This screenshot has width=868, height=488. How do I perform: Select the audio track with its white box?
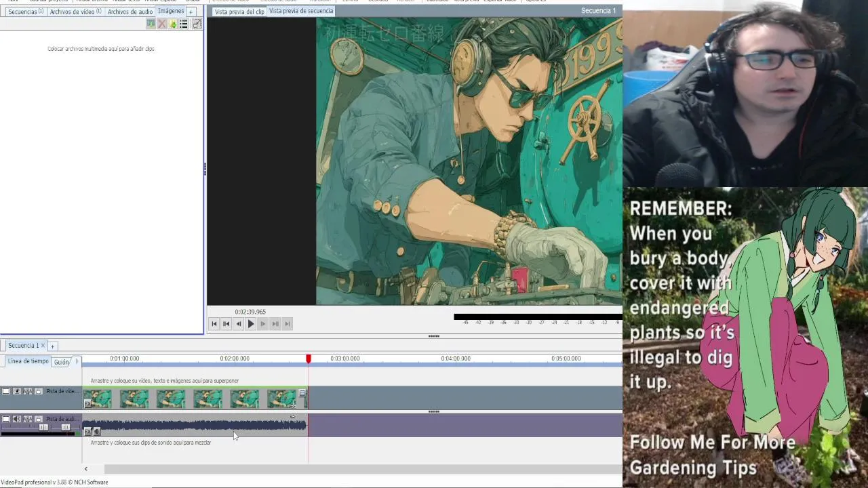click(x=6, y=419)
